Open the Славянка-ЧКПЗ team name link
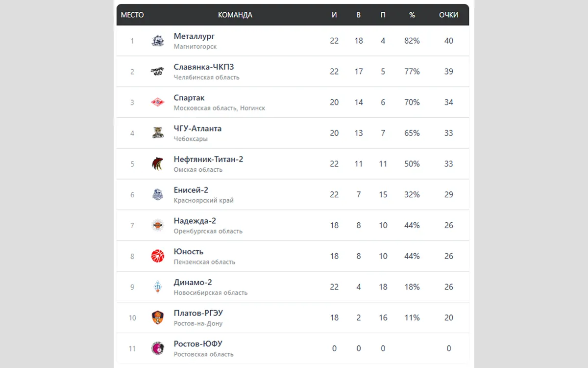The image size is (588, 368). [207, 67]
